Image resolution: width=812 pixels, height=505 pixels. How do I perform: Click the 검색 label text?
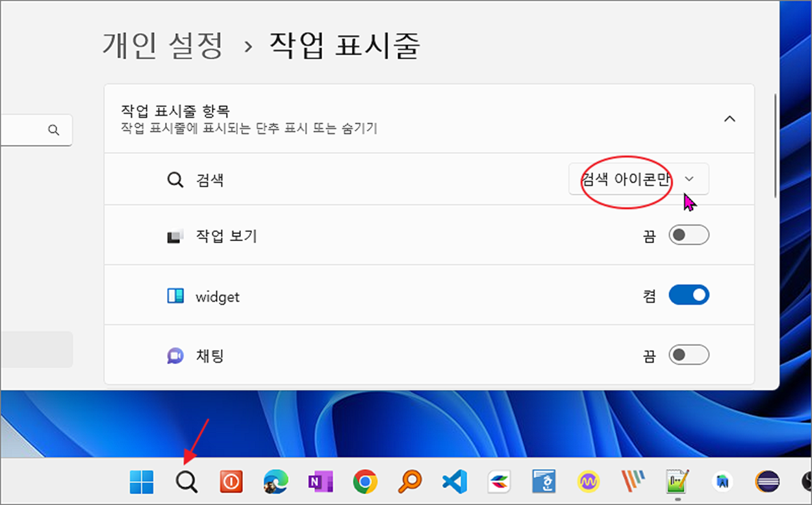pos(210,180)
